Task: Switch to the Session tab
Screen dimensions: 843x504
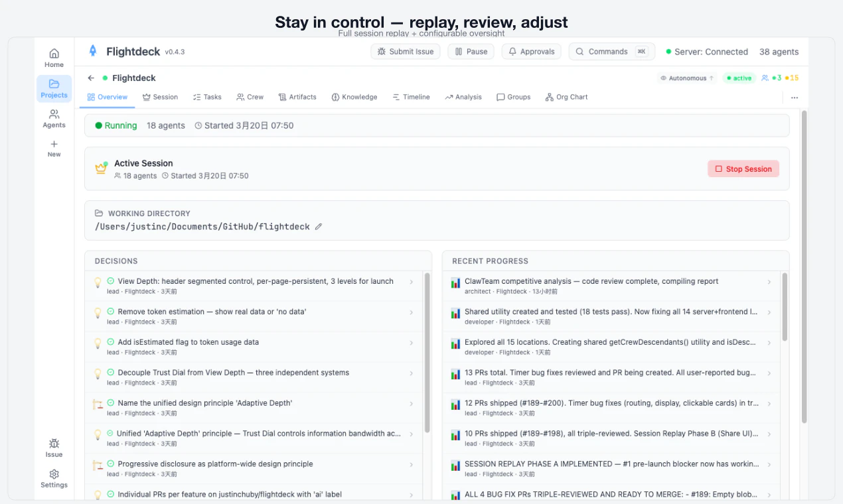Action: click(160, 97)
